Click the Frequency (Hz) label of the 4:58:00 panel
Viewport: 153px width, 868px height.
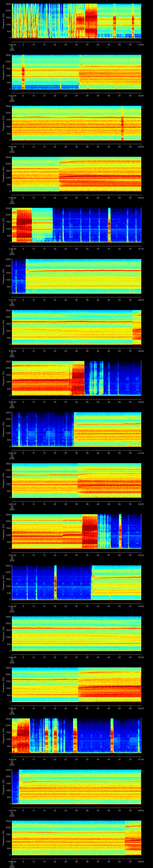[3, 838]
